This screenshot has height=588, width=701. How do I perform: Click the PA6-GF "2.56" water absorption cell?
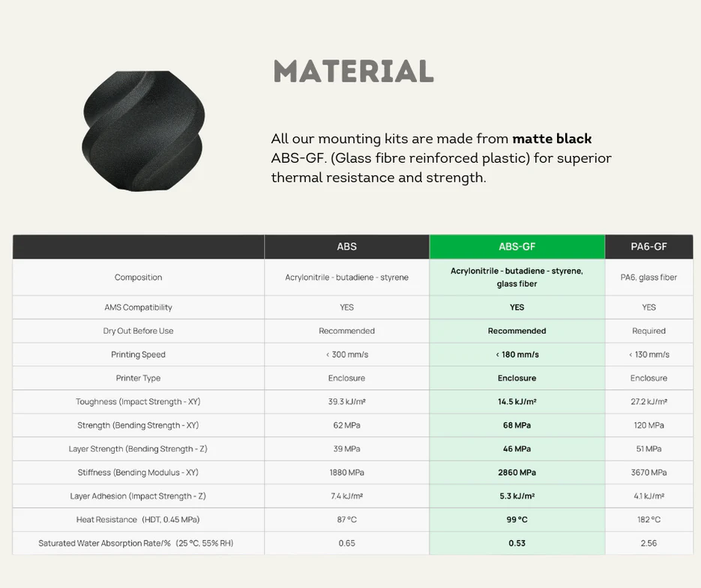tap(649, 543)
